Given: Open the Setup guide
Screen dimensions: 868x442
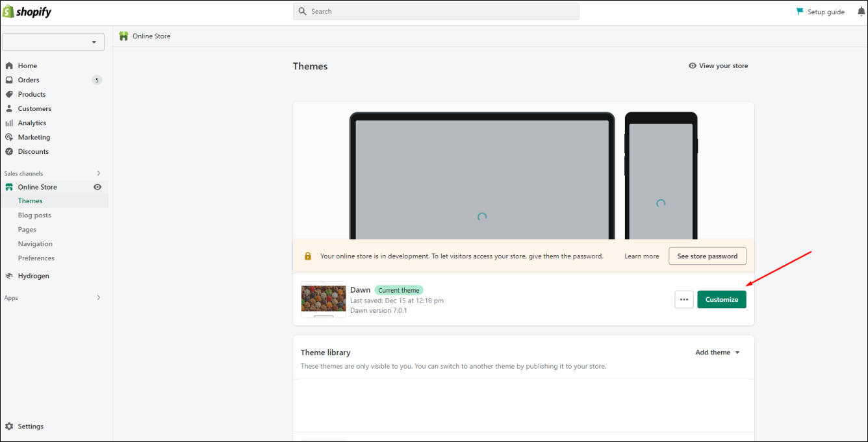Looking at the screenshot, I should 826,12.
